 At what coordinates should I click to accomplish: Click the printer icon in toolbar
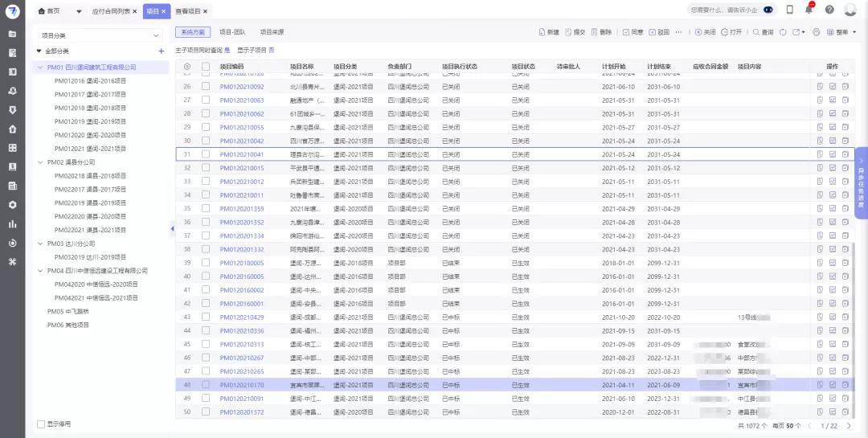[817, 32]
